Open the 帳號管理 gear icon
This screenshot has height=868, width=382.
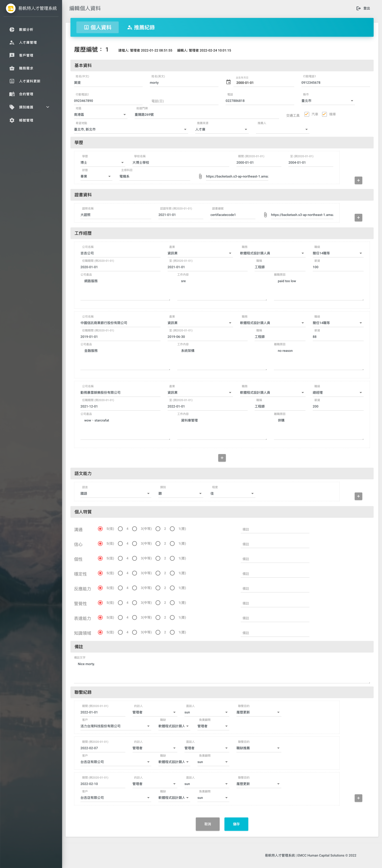click(x=12, y=120)
